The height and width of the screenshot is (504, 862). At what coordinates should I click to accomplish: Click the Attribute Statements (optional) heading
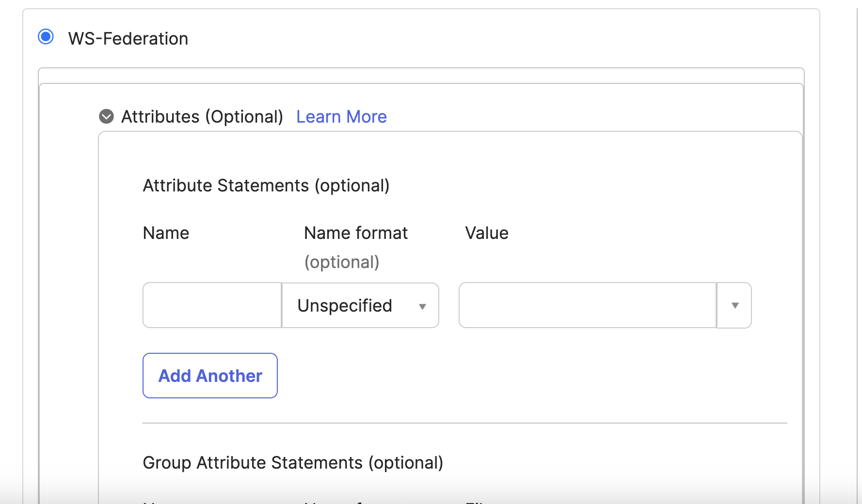point(266,186)
